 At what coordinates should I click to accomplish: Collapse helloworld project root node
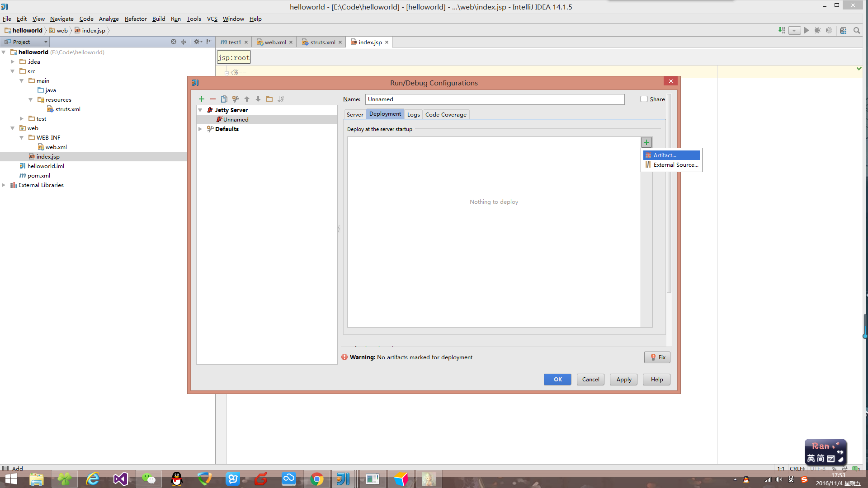click(4, 52)
